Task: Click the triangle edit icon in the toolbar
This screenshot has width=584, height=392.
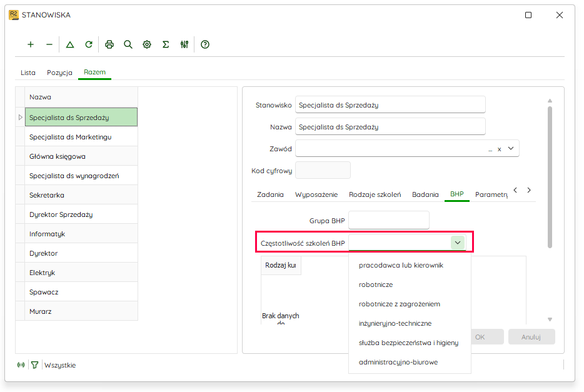Action: pos(70,44)
